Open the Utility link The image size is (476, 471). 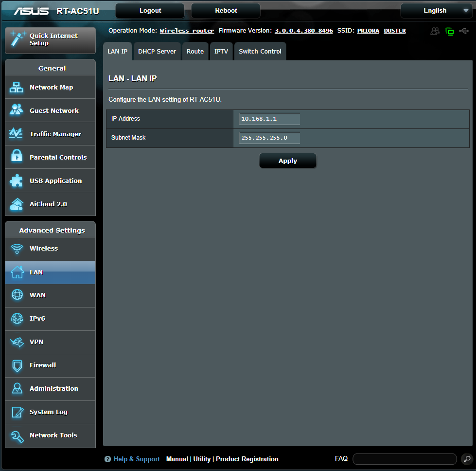(x=202, y=459)
